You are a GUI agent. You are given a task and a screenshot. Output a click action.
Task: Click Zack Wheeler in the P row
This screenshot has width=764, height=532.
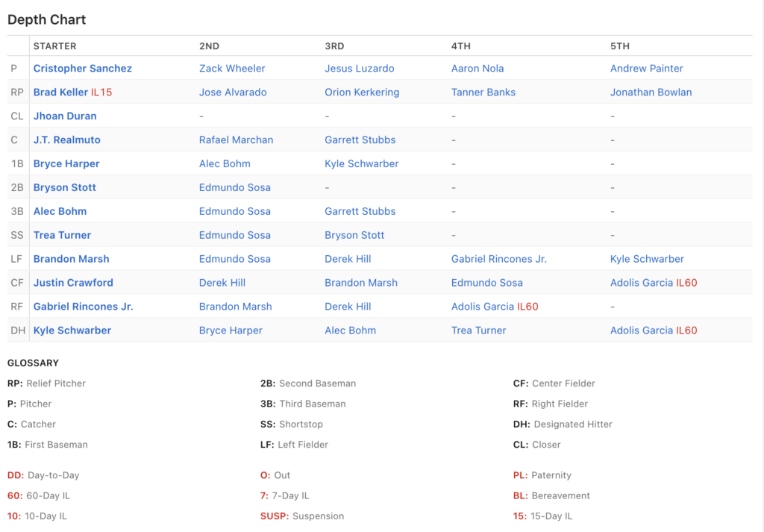click(x=232, y=68)
